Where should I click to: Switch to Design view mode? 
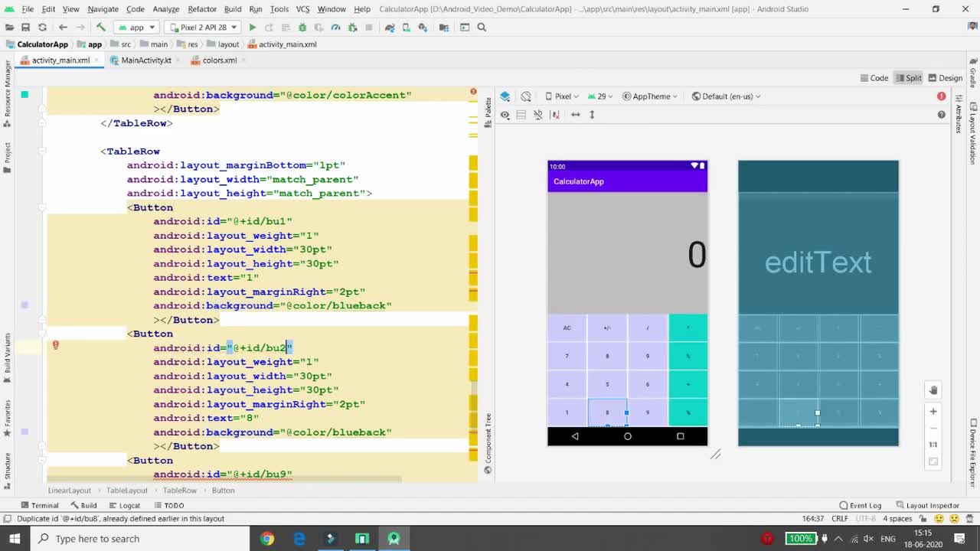[946, 78]
